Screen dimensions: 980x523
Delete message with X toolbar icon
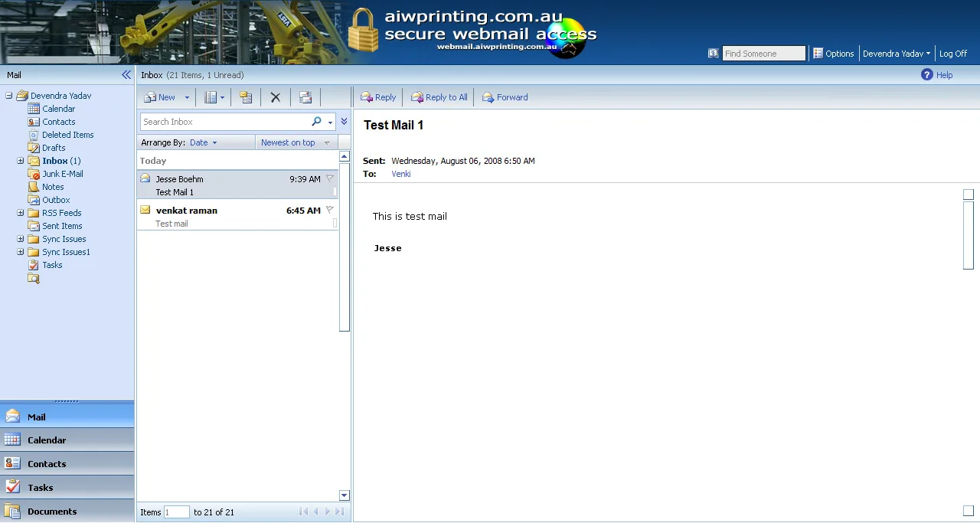pos(276,97)
